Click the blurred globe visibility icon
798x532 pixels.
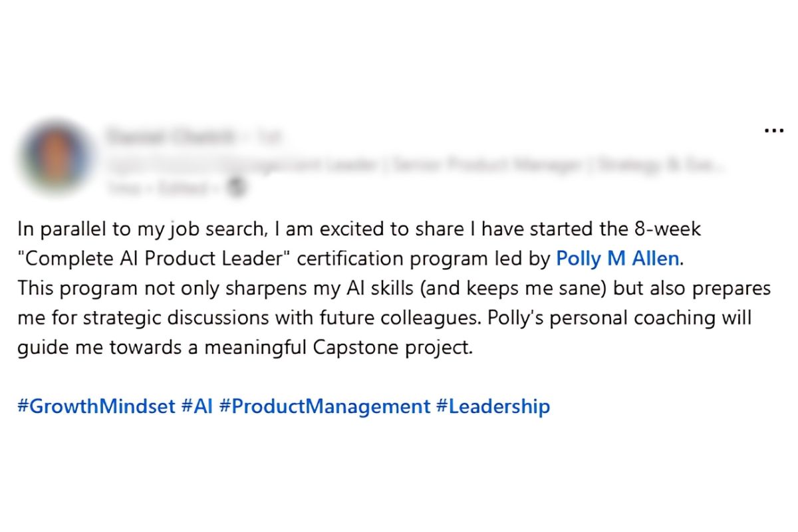(237, 188)
